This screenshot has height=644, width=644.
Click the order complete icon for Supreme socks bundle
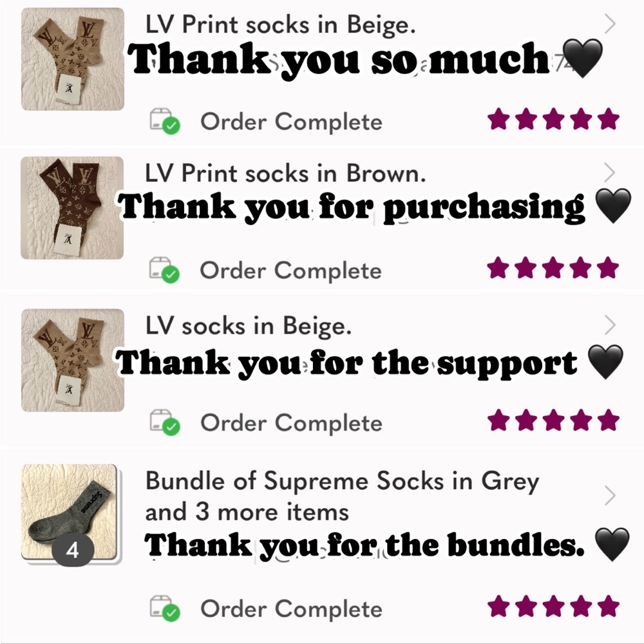tap(166, 609)
